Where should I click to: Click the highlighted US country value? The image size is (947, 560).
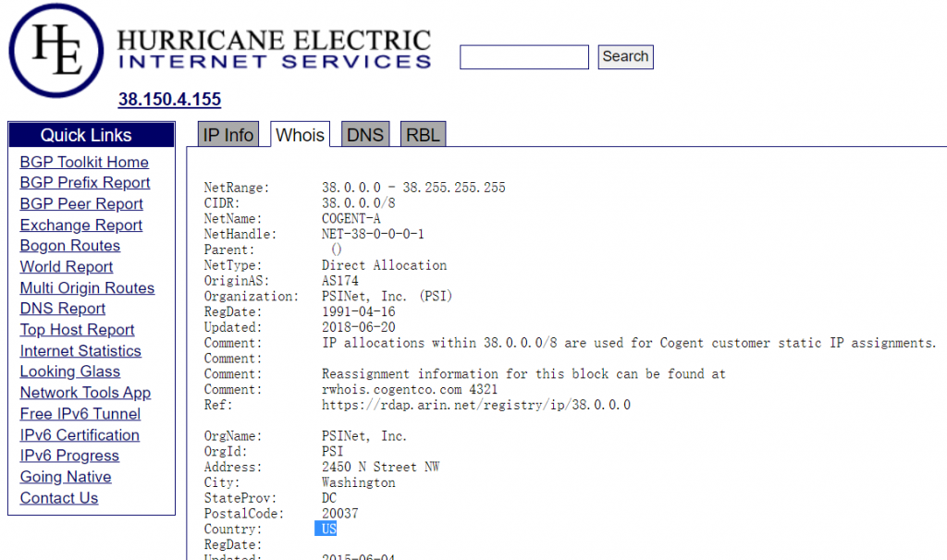[x=326, y=530]
